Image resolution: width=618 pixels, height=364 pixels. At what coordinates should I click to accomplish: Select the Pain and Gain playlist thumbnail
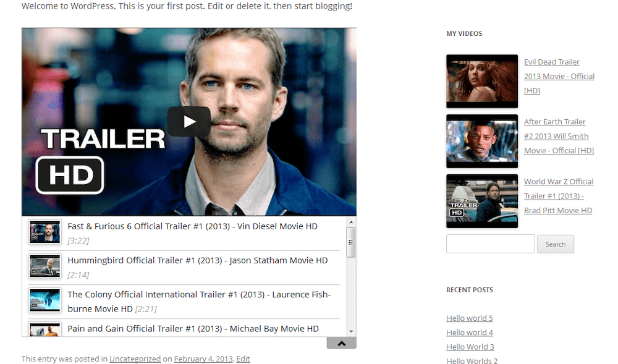tap(45, 329)
